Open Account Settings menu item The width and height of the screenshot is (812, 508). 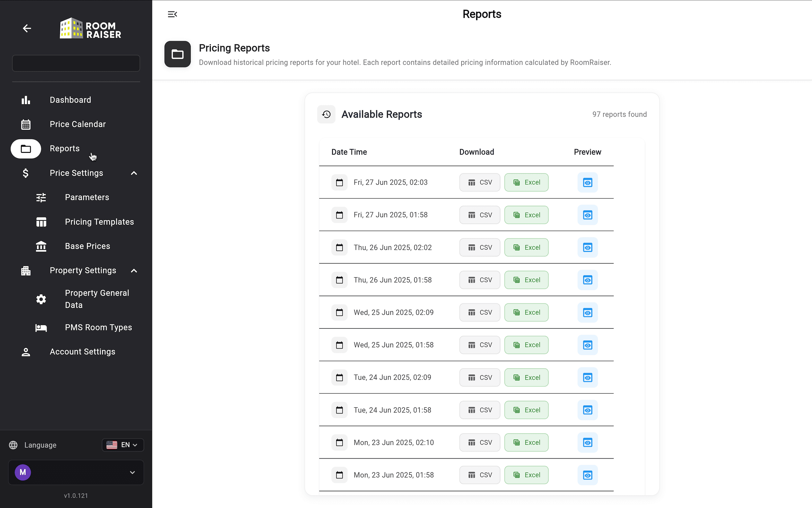click(82, 352)
